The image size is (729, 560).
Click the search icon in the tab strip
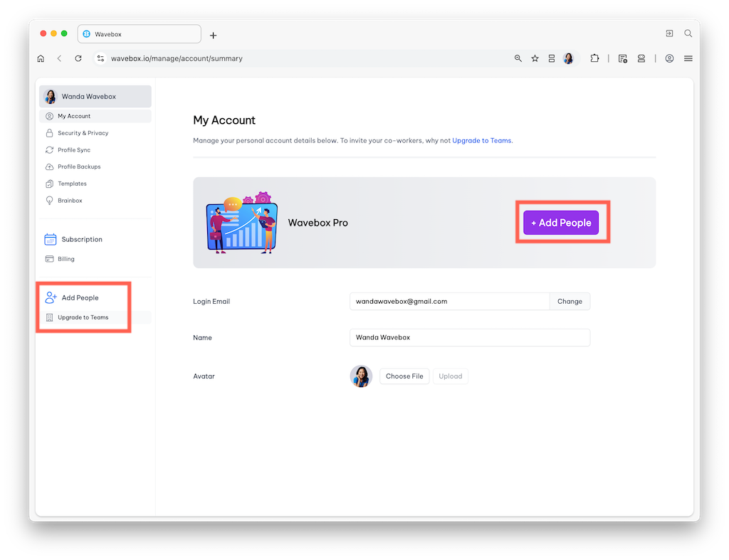(688, 33)
